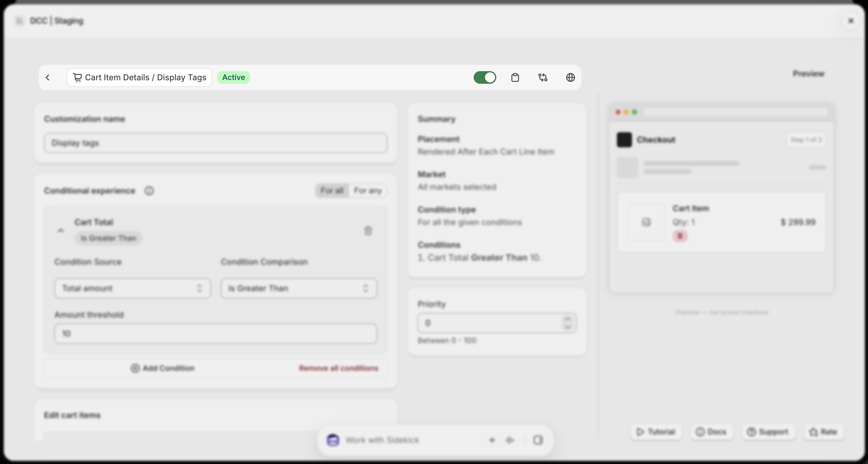868x464 pixels.
Task: Open the Docs button
Action: 711,432
